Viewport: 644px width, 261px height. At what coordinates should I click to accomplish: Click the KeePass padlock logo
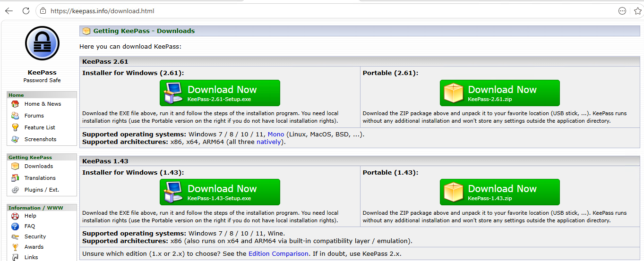click(x=42, y=44)
